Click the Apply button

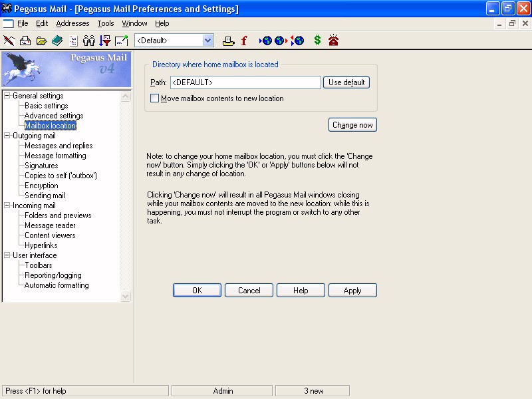[x=352, y=291]
